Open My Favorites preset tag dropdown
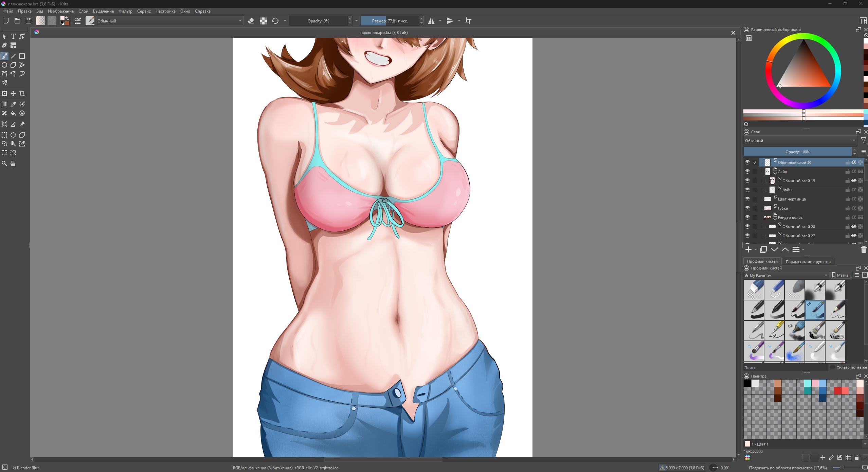Screen dimensions: 868x472 point(786,275)
